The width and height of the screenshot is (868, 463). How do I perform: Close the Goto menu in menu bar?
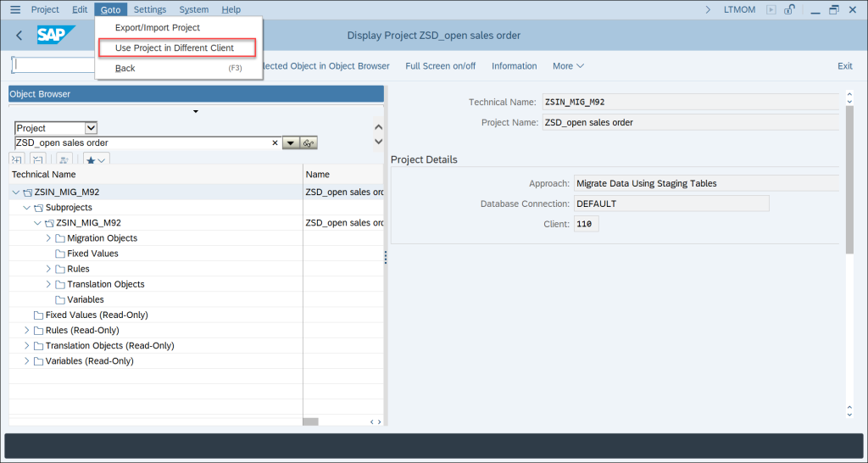111,9
